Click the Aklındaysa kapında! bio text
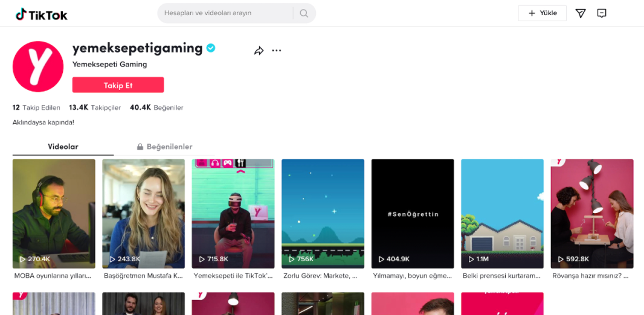 [43, 122]
